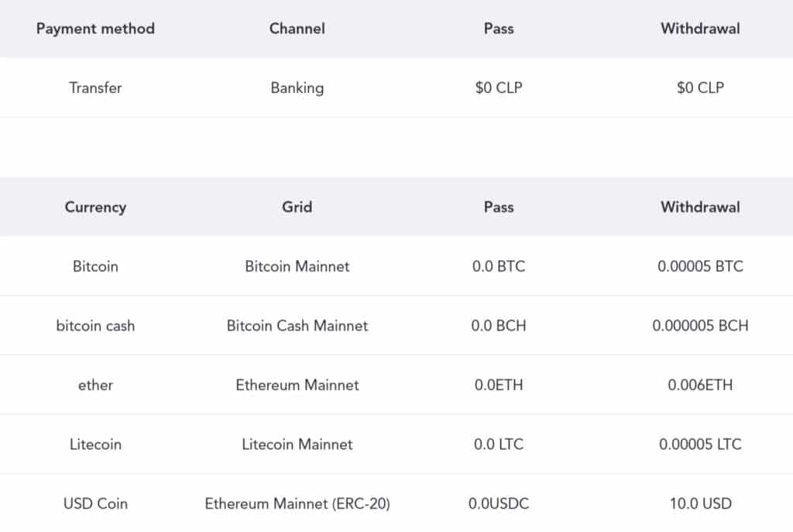Image resolution: width=793 pixels, height=532 pixels.
Task: Select the 0.006ETH withdrawal fee
Action: coord(700,385)
